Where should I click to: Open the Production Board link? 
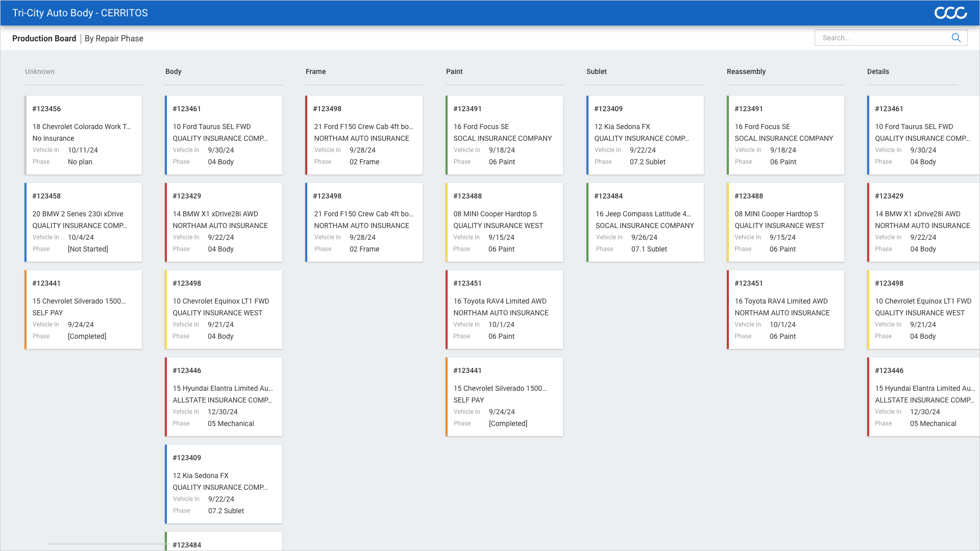coord(44,39)
